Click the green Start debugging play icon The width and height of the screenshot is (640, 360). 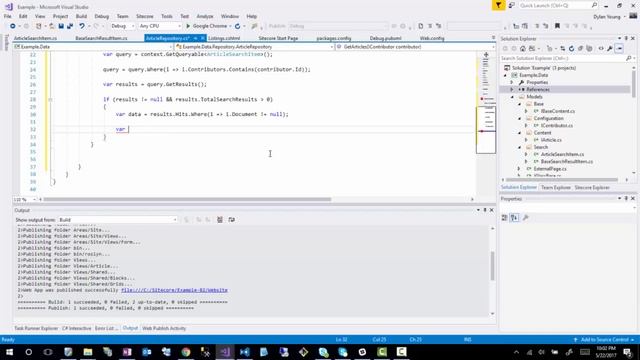click(188, 26)
